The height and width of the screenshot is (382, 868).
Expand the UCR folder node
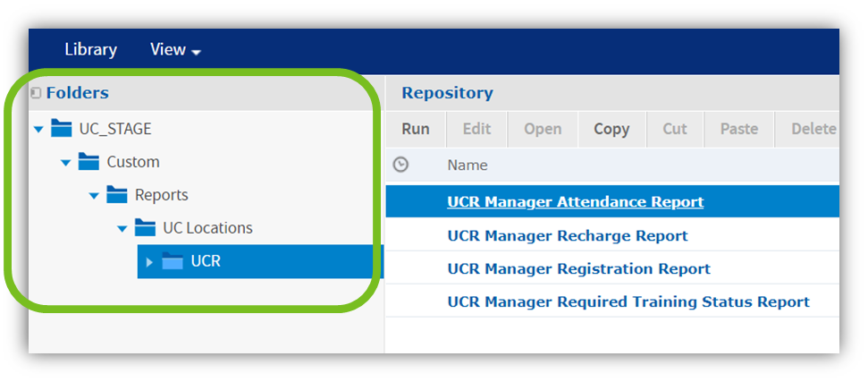(149, 262)
